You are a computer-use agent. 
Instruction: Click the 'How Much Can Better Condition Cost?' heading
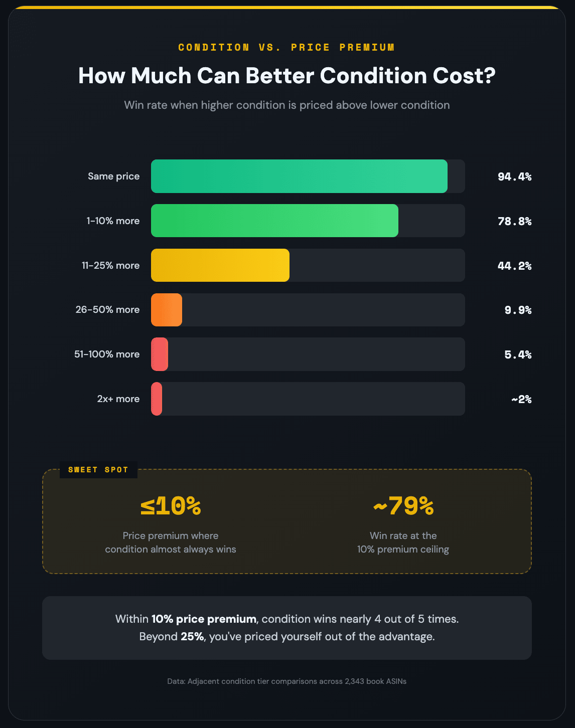287,76
